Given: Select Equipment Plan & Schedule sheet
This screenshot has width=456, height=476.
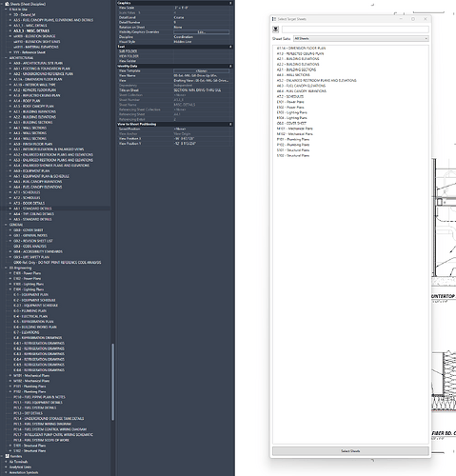Looking at the screenshot, I should point(41,176).
